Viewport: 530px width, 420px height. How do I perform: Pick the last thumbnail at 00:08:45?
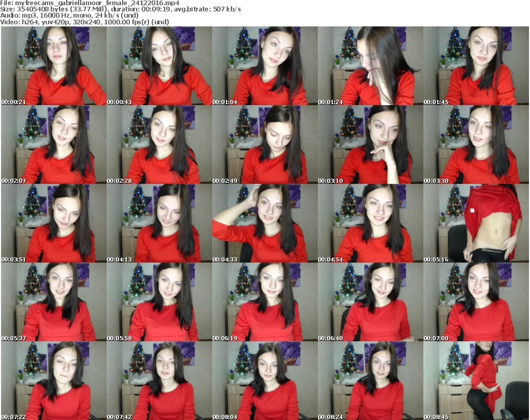click(x=476, y=381)
